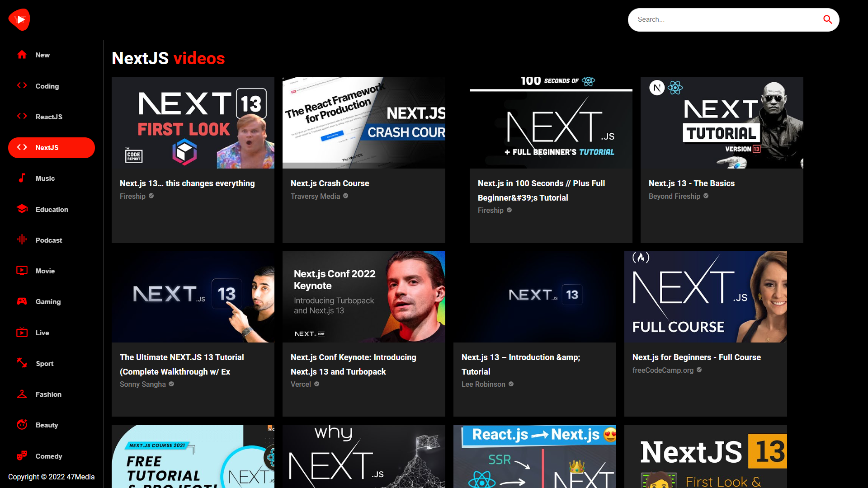Click verified badge next to Traversy Media
The width and height of the screenshot is (868, 488).
345,196
